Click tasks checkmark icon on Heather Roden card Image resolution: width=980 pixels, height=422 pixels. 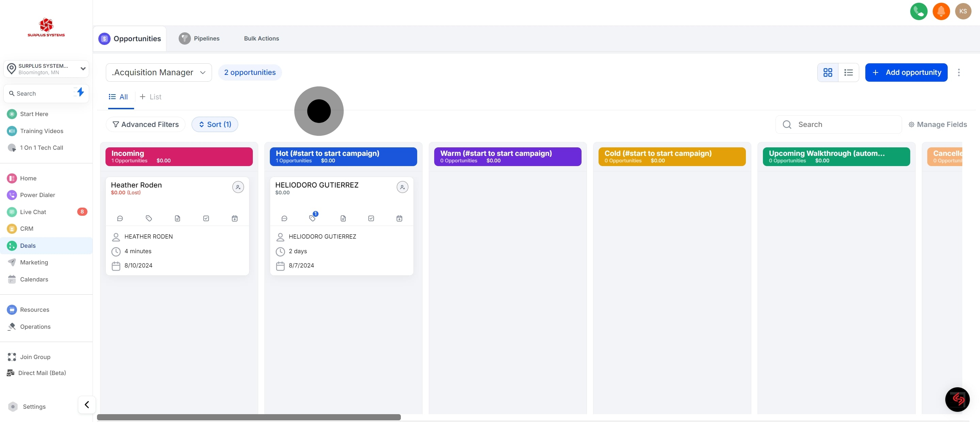click(206, 218)
